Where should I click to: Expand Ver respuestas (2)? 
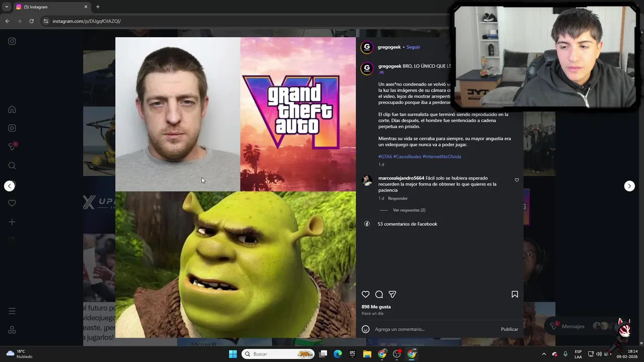click(409, 210)
